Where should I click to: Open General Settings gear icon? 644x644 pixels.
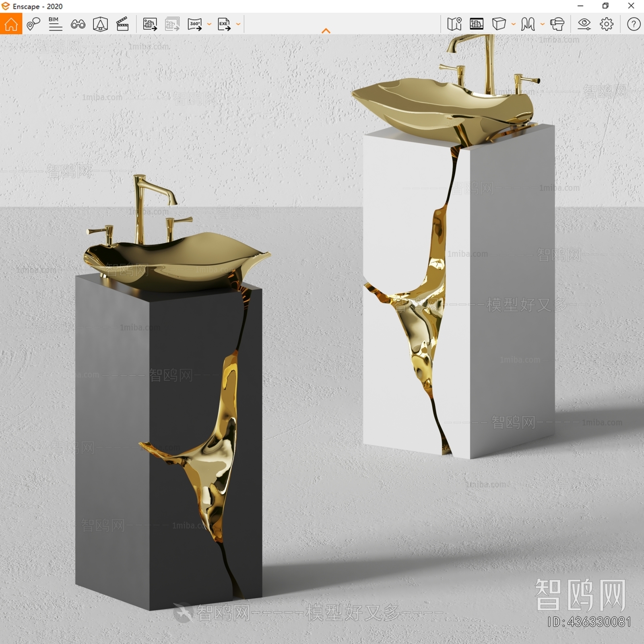[x=607, y=24]
